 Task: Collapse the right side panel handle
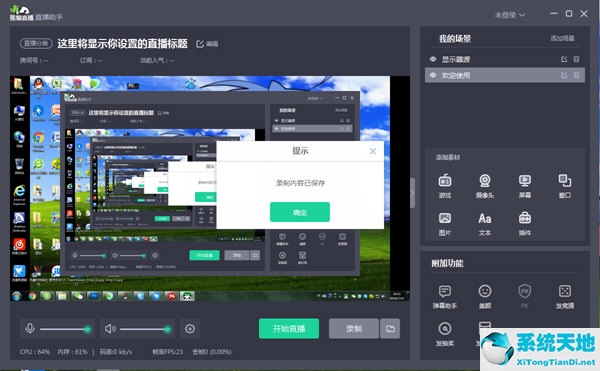click(x=412, y=193)
